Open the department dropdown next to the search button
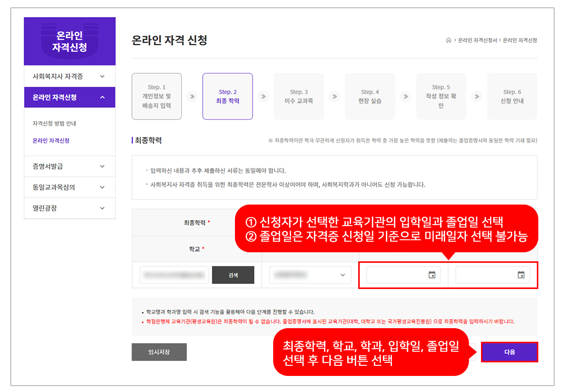This screenshot has width=565, height=392. pos(310,275)
